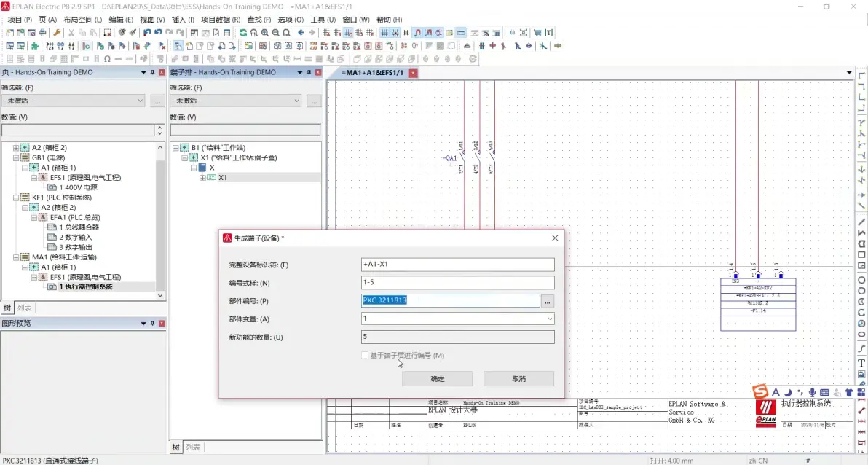Click the page navigator toggle icon
The image size is (868, 465).
pyautogui.click(x=177, y=45)
